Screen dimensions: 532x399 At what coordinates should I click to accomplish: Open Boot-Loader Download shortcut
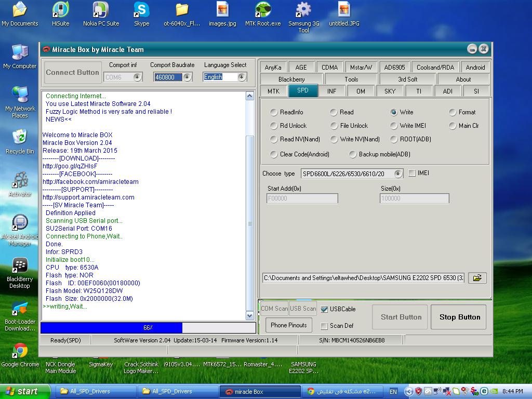click(20, 315)
